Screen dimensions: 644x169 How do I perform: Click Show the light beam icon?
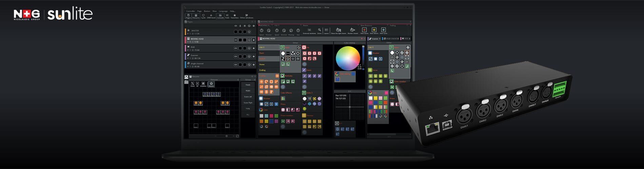coord(338,30)
